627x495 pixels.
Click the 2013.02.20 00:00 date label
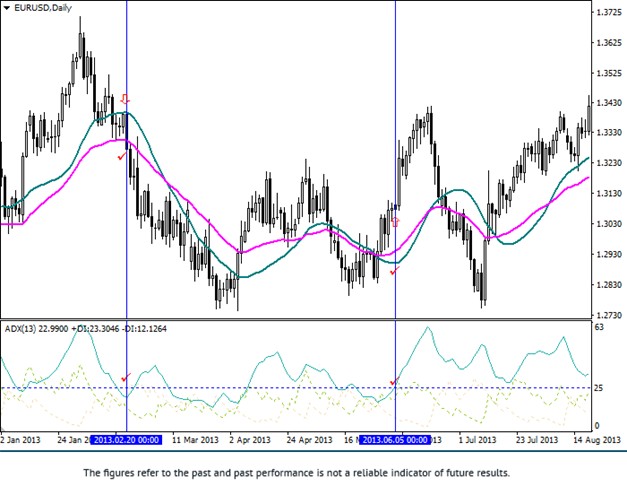[x=126, y=440]
